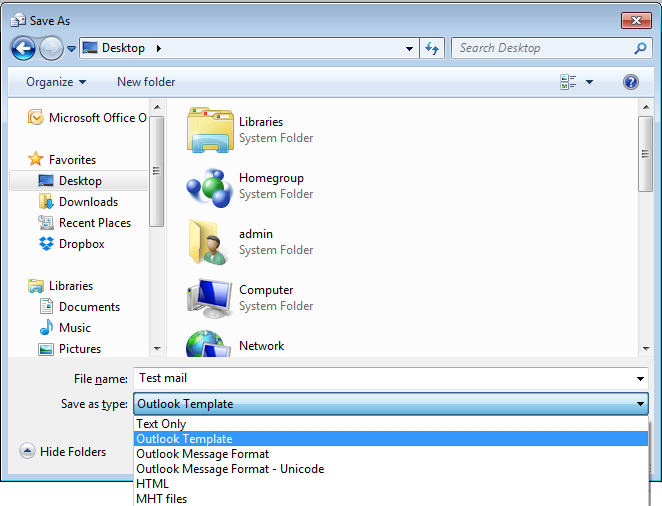Click the Music note icon
The width and height of the screenshot is (662, 506).
point(46,327)
